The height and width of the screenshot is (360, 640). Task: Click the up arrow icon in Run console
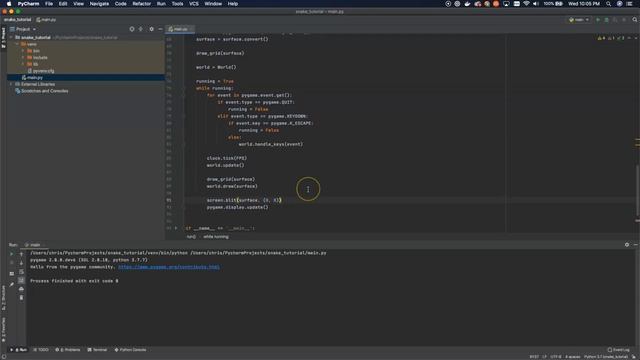click(x=21, y=254)
